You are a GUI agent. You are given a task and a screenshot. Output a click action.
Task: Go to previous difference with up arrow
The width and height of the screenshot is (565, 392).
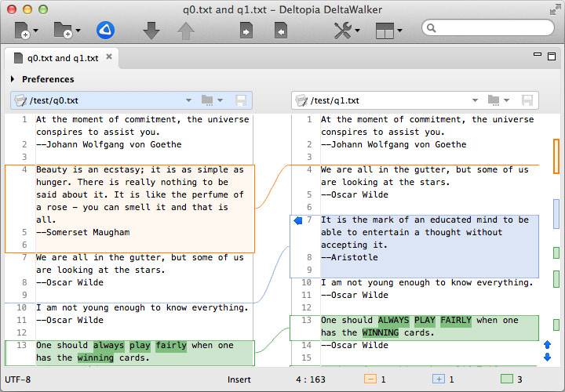pyautogui.click(x=185, y=31)
